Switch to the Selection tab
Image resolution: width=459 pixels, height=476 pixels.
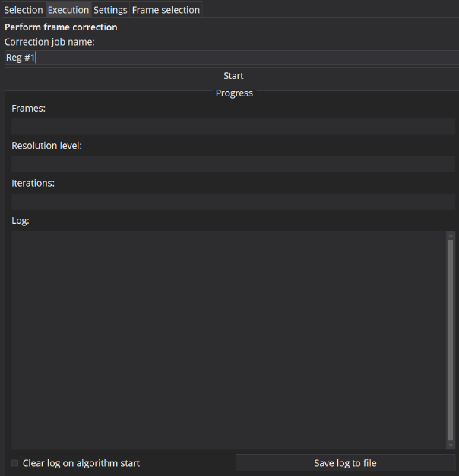23,10
